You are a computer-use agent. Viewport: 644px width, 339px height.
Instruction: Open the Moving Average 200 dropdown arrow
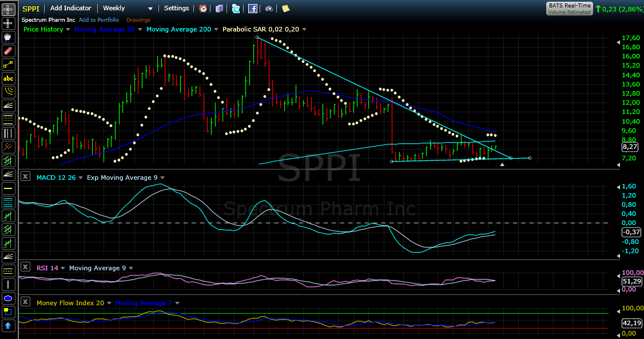tap(216, 30)
